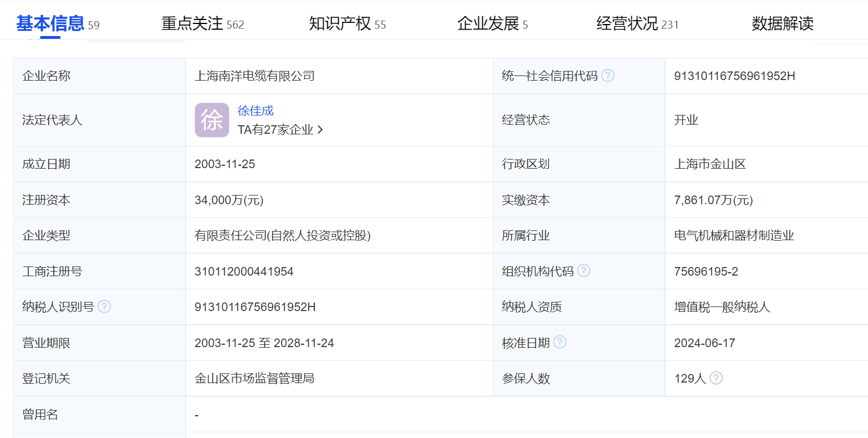
Task: Open help icon beside 核准日期
Action: 559,342
